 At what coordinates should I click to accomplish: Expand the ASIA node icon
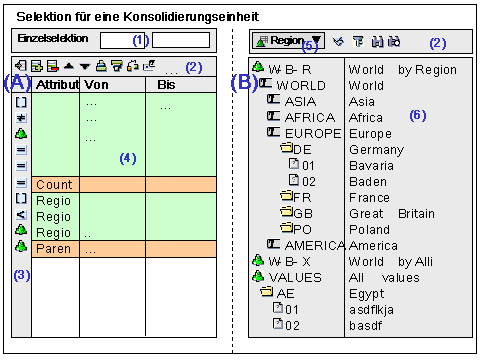pos(273,99)
